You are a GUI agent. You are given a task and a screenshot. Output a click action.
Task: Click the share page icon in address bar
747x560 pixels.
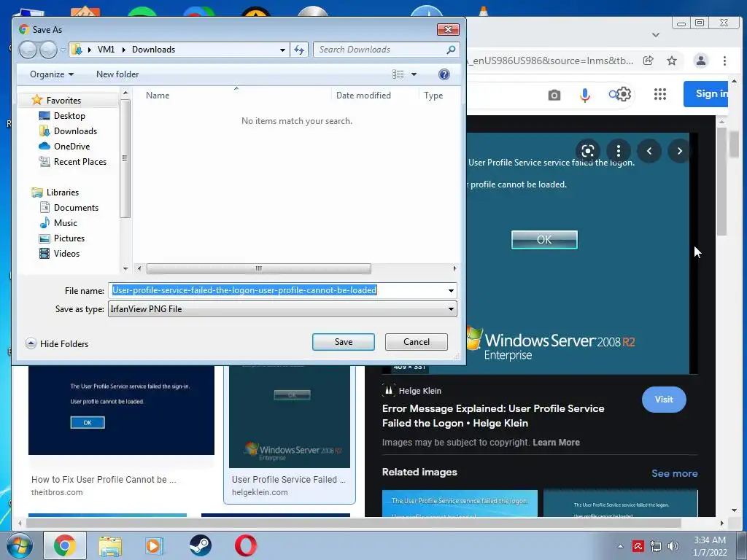648,61
